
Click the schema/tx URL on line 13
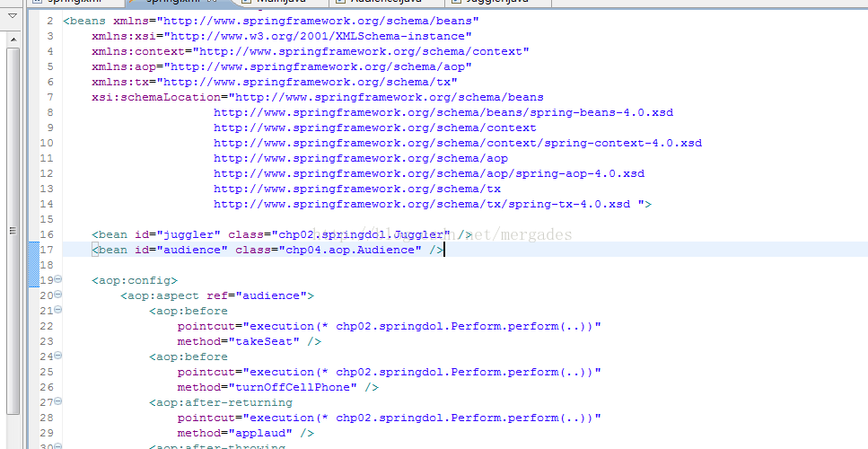[357, 189]
